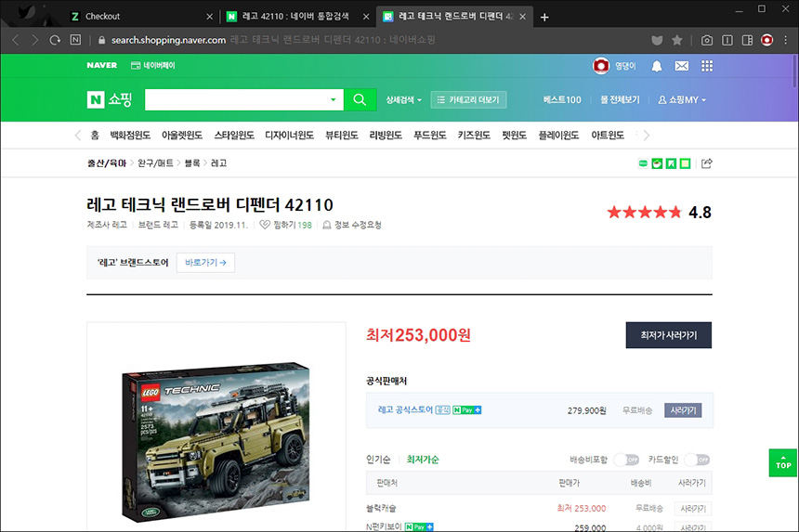Open Naver notifications bell
The image size is (799, 532).
(657, 66)
